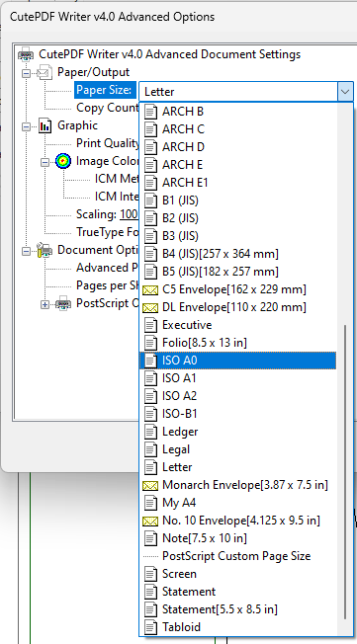Select B1 (JIS) paper size
This screenshot has width=357, height=644.
[x=237, y=201]
